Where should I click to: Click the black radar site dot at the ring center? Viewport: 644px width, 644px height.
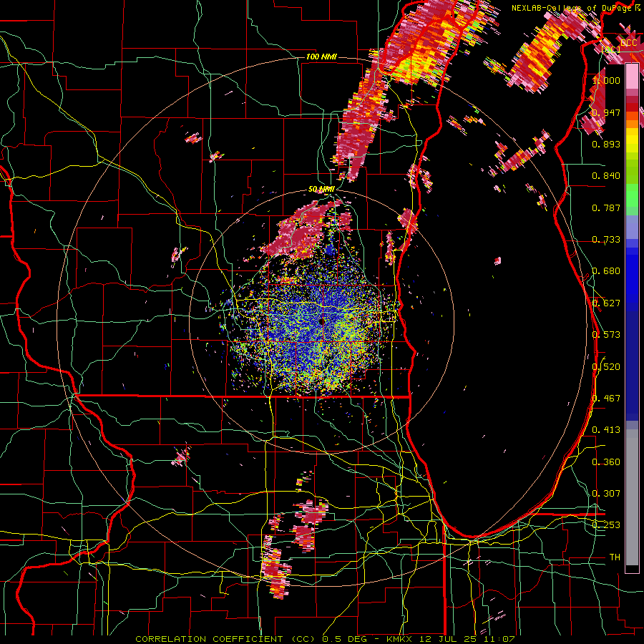[x=321, y=321]
